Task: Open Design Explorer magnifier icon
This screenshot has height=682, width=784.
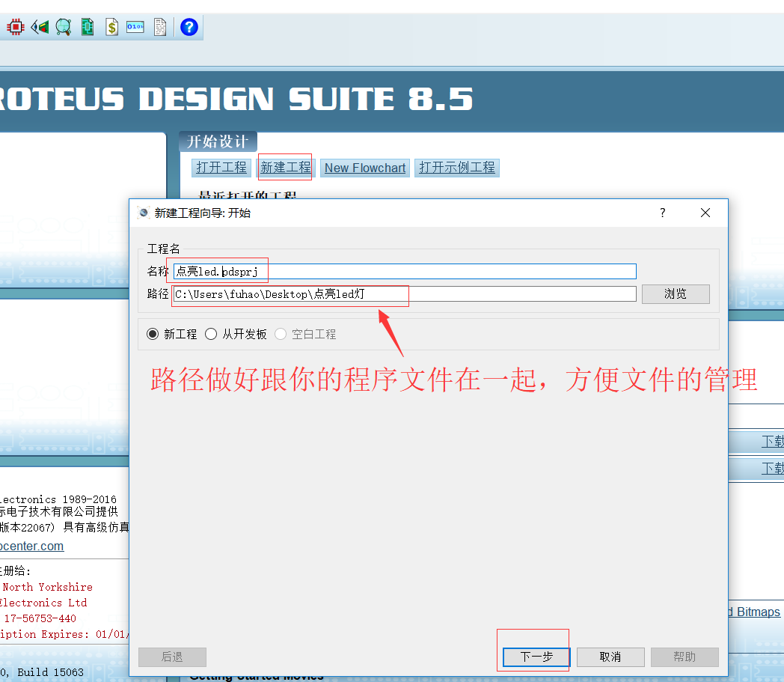Action: click(64, 26)
